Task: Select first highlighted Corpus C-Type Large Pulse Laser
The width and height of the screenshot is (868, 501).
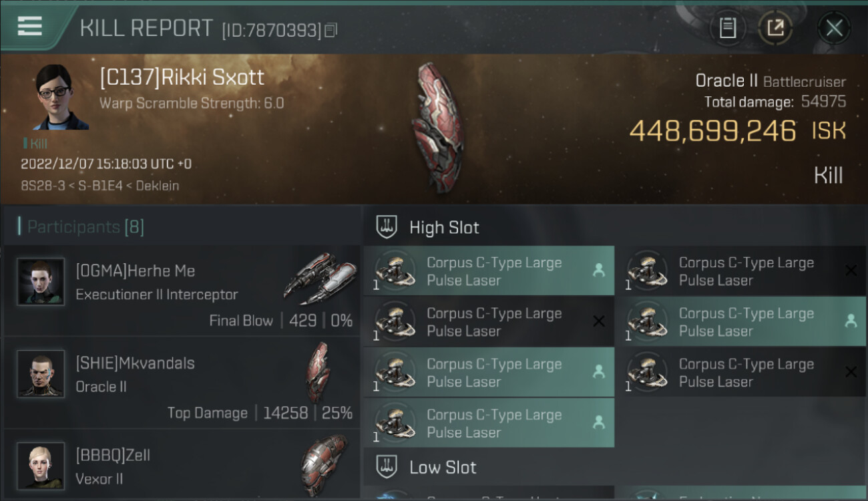Action: pyautogui.click(x=489, y=271)
